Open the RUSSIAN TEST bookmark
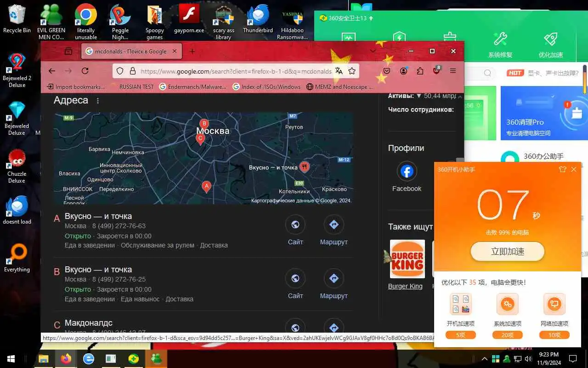 click(132, 86)
